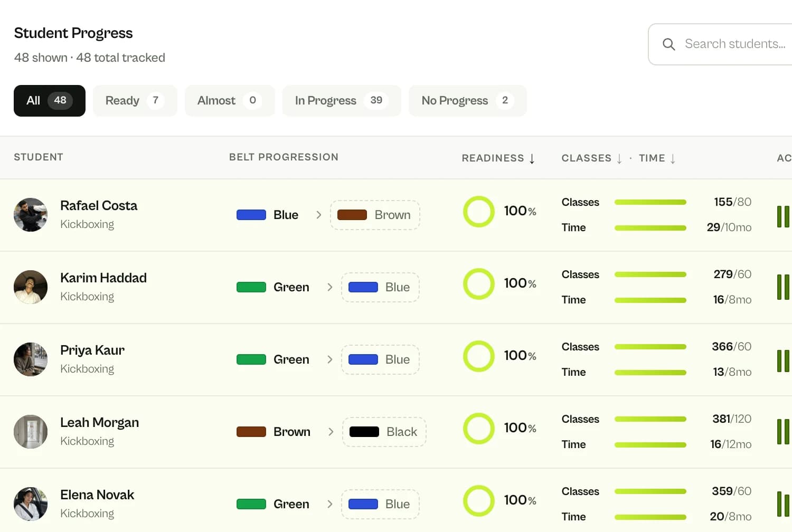Viewport: 792px width, 532px height.
Task: Select Priya Kaur's readiness ring
Action: (479, 356)
